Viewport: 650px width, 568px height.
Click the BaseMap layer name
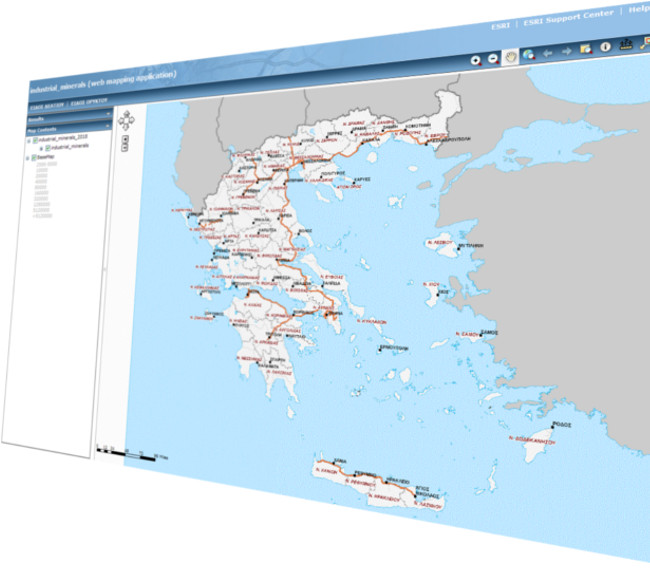[46, 157]
